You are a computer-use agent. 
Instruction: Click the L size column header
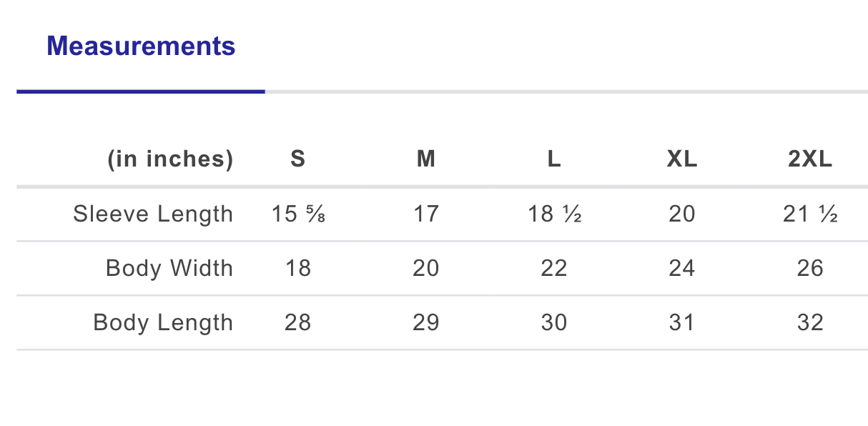pyautogui.click(x=554, y=159)
